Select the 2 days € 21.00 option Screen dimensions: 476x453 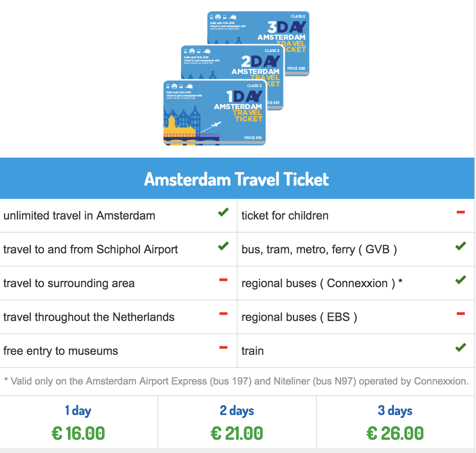[237, 422]
